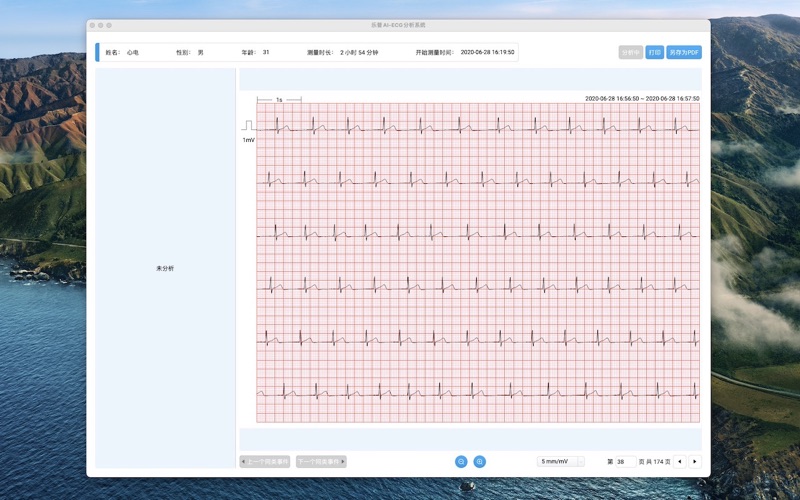
Task: Click the 另存为PDF save button
Action: [x=684, y=52]
